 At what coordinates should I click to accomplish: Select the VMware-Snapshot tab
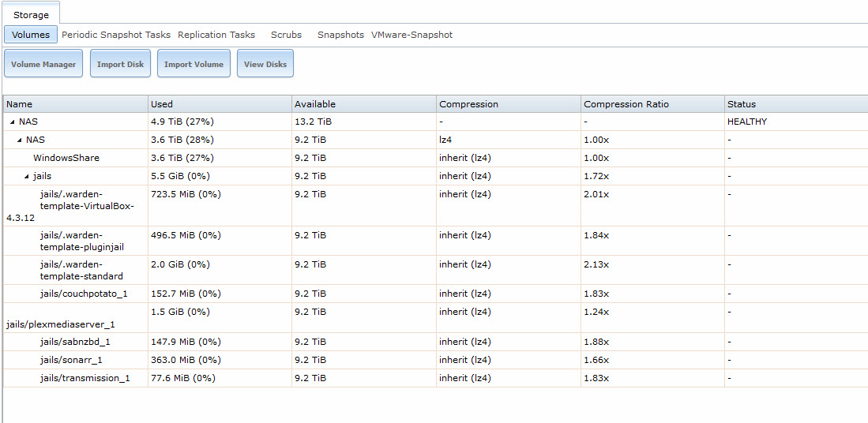pyautogui.click(x=411, y=35)
